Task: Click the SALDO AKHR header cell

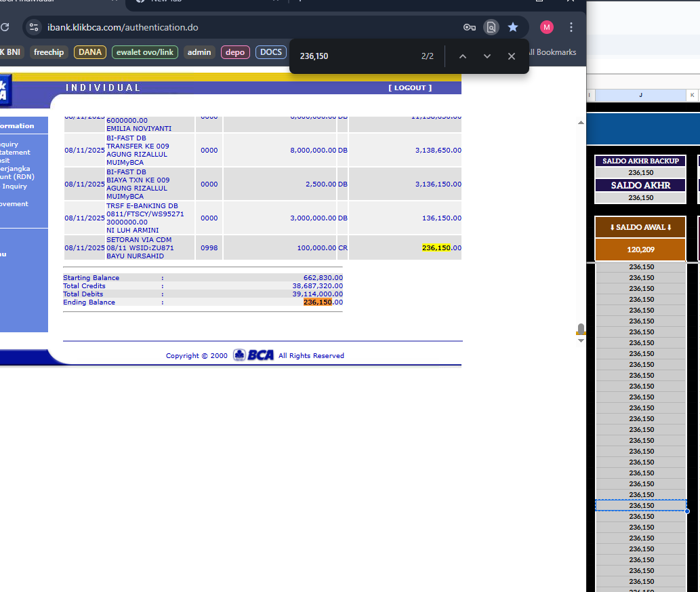Action: pos(640,185)
